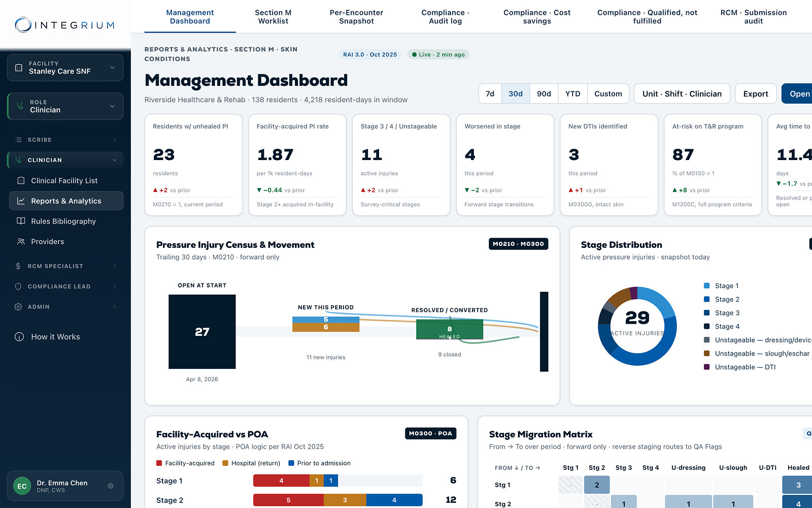Switch to Management Dashboard tab
The height and width of the screenshot is (508, 812).
click(x=190, y=17)
